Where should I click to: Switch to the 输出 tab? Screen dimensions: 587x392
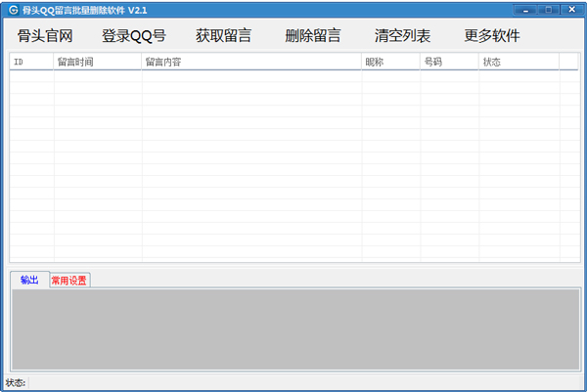coord(29,280)
